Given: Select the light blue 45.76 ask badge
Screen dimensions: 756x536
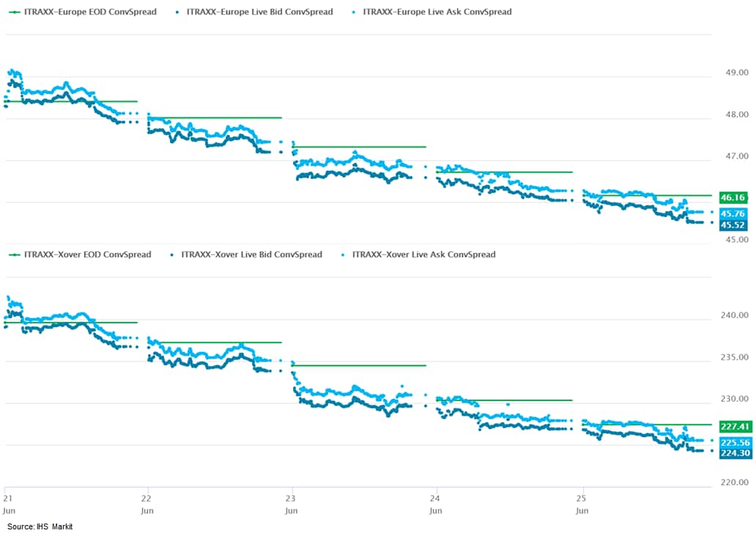Looking at the screenshot, I should (x=733, y=213).
